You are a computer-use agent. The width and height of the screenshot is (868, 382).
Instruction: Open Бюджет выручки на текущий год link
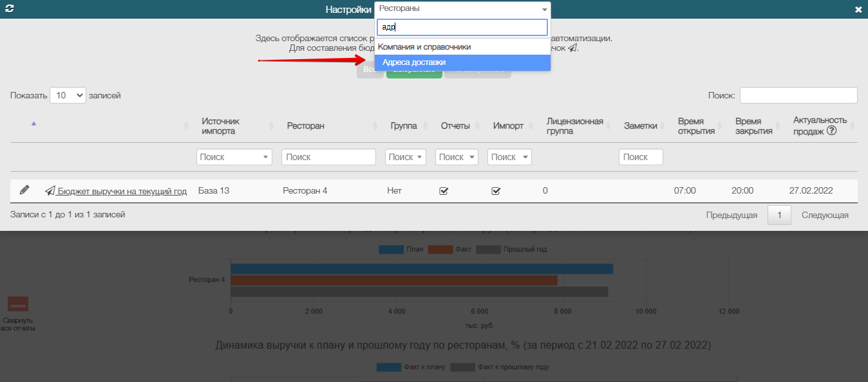(122, 191)
